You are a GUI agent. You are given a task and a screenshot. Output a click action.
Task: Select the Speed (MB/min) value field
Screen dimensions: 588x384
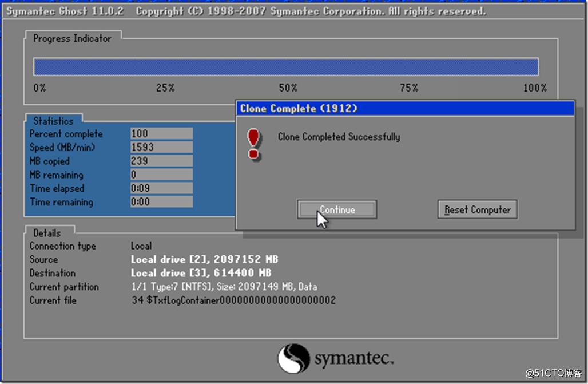tap(161, 148)
